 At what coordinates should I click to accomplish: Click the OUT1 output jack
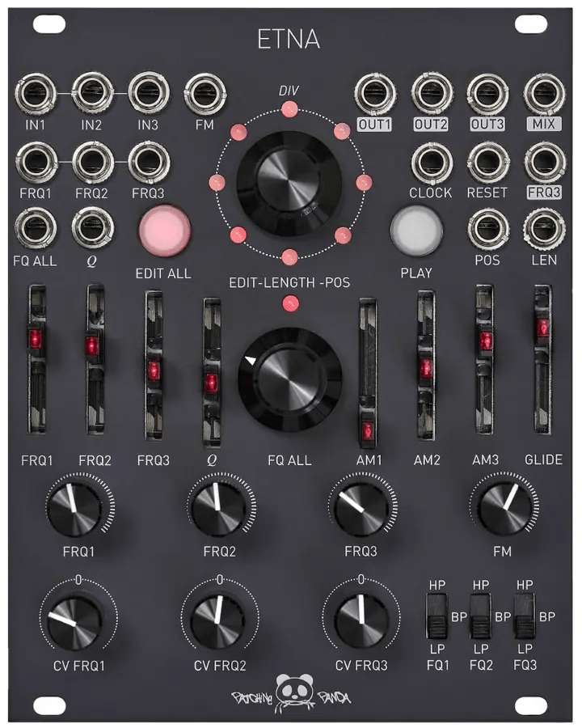click(x=375, y=93)
